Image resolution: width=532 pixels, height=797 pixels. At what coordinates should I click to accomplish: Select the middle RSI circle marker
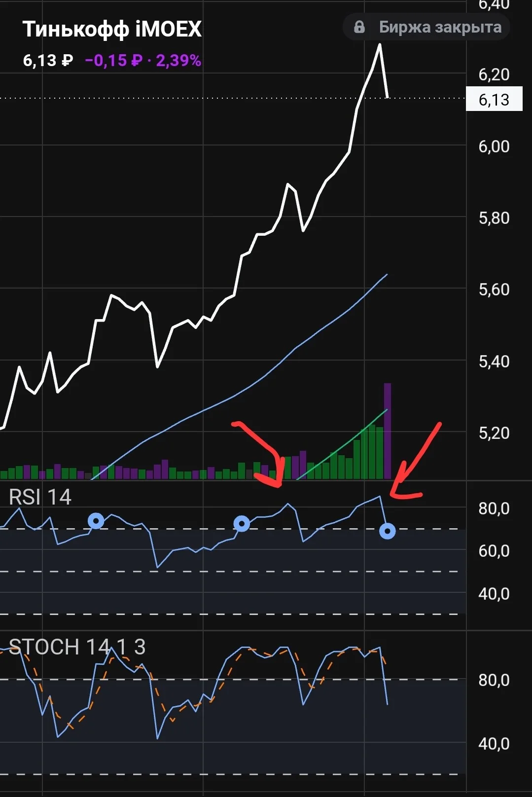click(x=242, y=524)
